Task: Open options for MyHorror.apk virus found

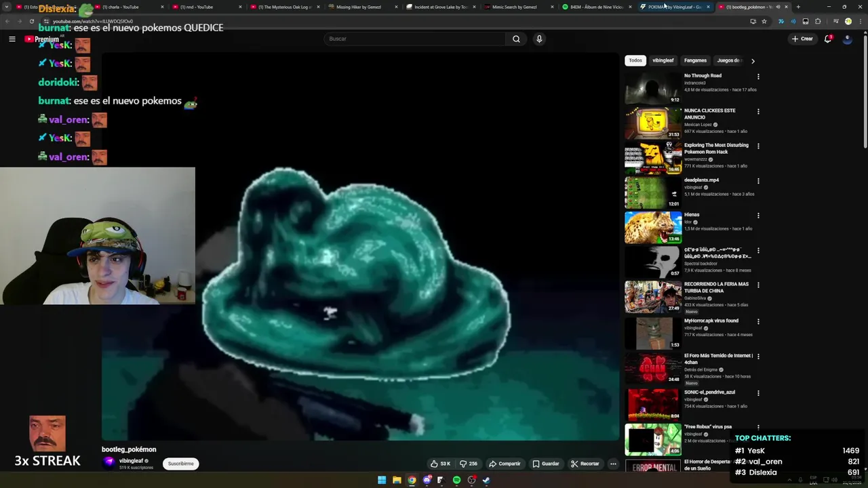Action: pyautogui.click(x=758, y=321)
